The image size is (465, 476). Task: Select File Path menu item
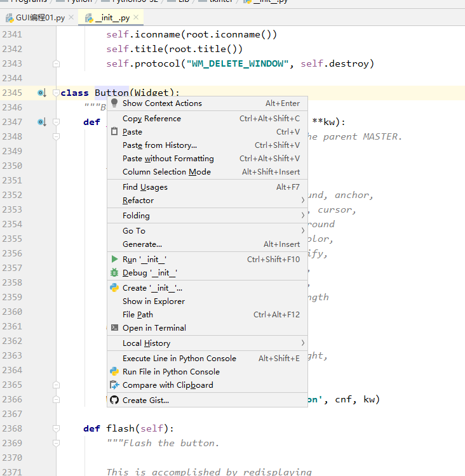coord(207,315)
